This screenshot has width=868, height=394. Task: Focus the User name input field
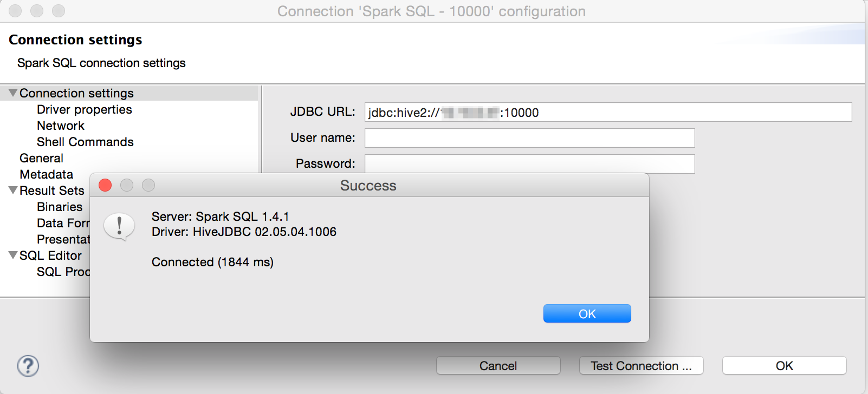(530, 138)
